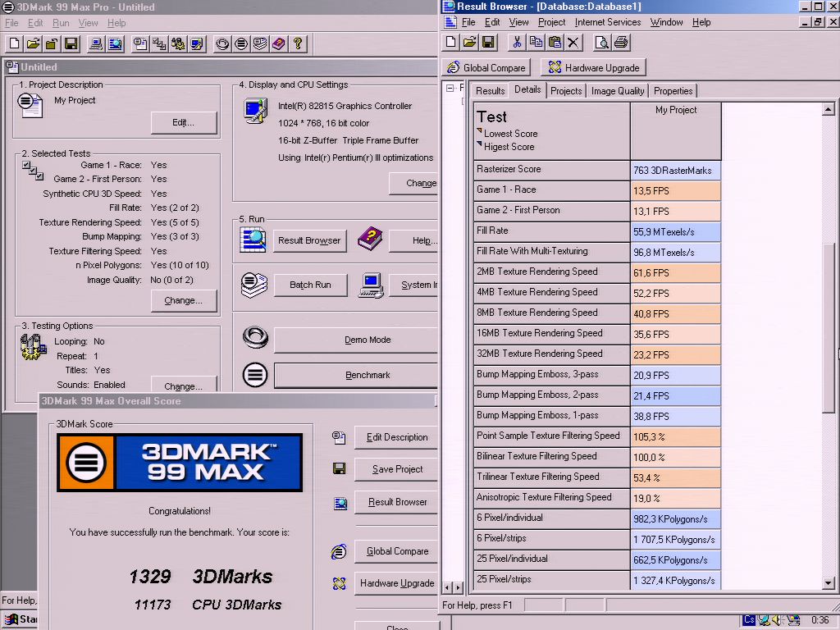The height and width of the screenshot is (630, 840).
Task: Launch Demo Mode button
Action: (x=356, y=340)
